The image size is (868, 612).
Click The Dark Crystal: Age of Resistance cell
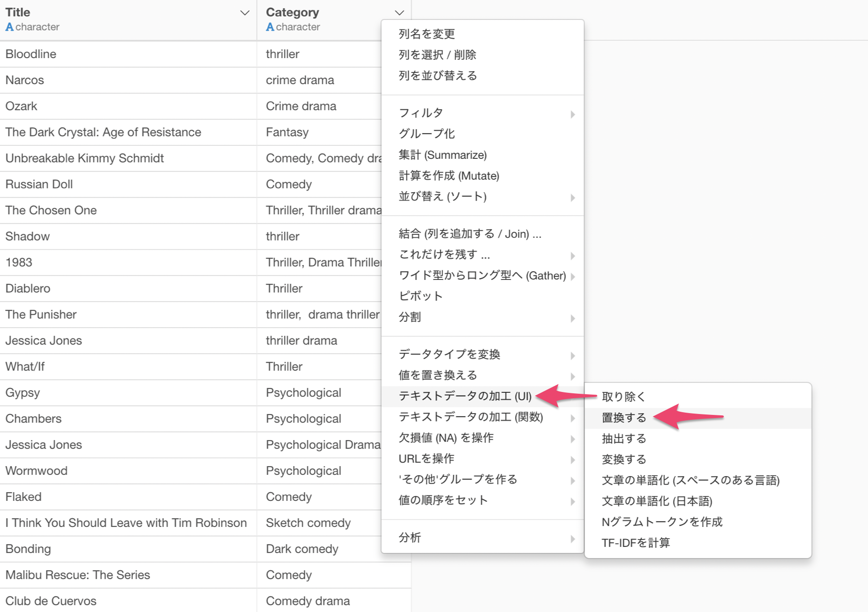(128, 132)
